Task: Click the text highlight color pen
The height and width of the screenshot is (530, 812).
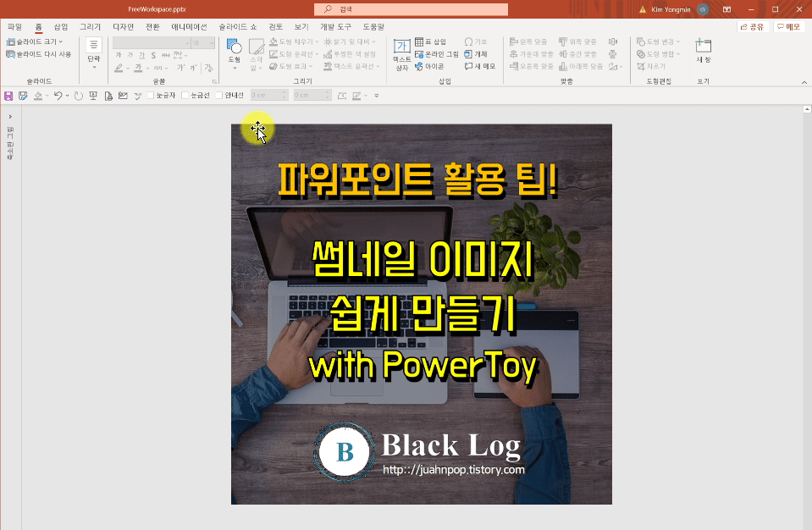Action: pyautogui.click(x=119, y=68)
